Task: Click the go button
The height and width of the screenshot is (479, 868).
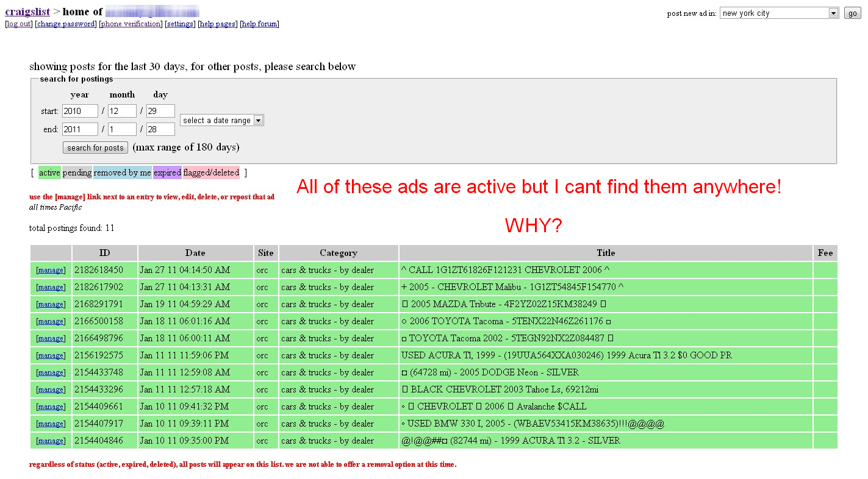Action: point(852,13)
